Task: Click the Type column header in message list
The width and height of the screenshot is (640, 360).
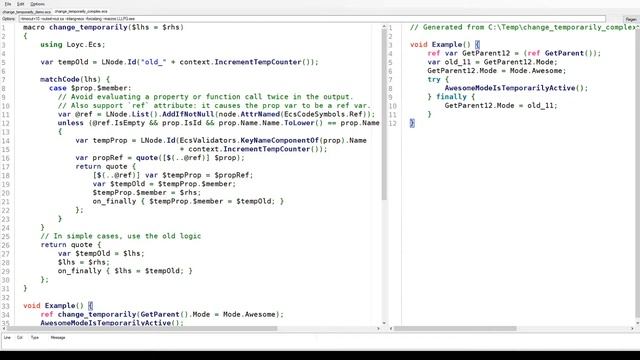Action: (35, 338)
